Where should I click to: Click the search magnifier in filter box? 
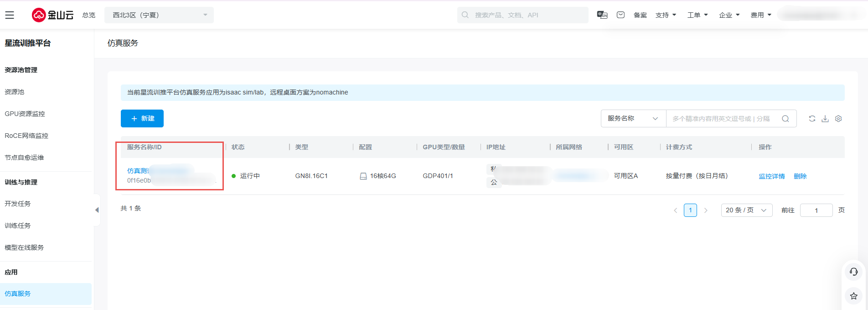(785, 119)
